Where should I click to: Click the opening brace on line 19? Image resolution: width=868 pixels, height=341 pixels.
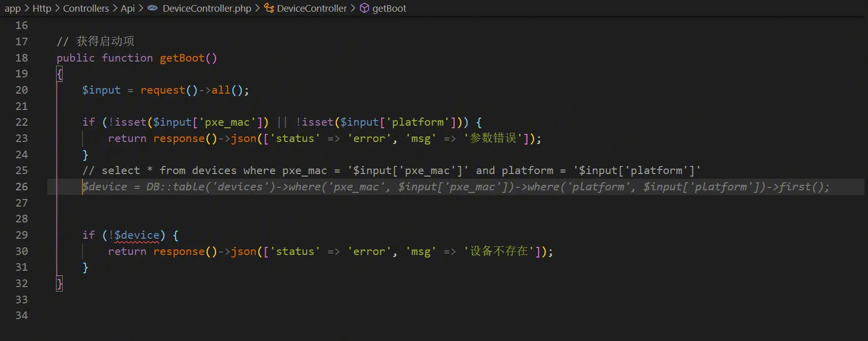pos(60,74)
